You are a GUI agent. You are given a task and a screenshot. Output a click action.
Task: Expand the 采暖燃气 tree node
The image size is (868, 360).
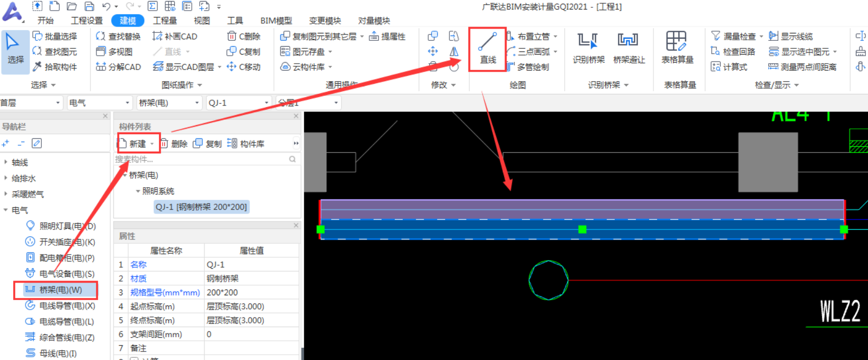[6, 194]
